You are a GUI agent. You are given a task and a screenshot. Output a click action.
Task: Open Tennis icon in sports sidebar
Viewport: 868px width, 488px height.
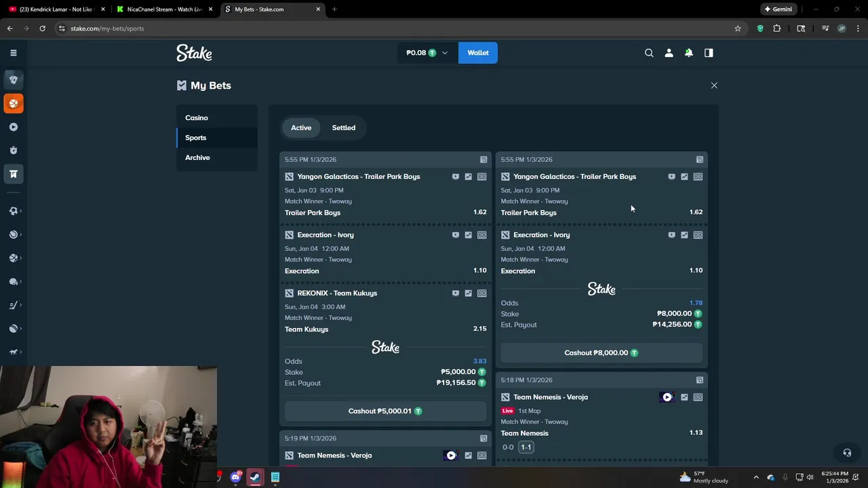click(13, 235)
